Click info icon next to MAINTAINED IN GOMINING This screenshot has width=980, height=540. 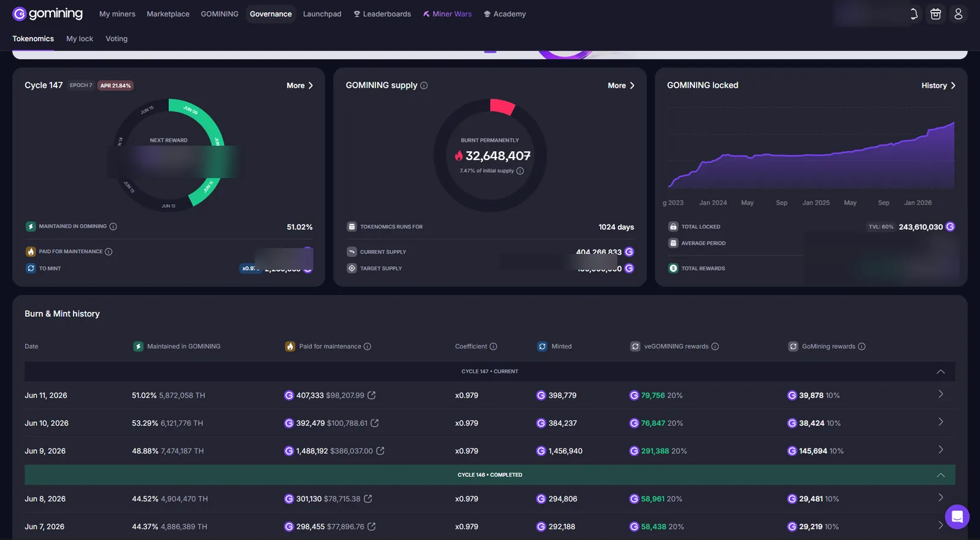point(113,227)
